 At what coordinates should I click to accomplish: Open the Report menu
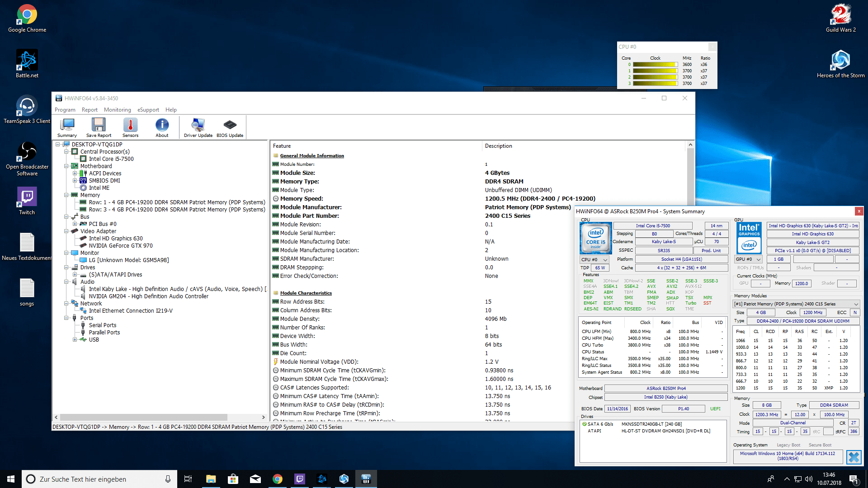[x=90, y=110]
